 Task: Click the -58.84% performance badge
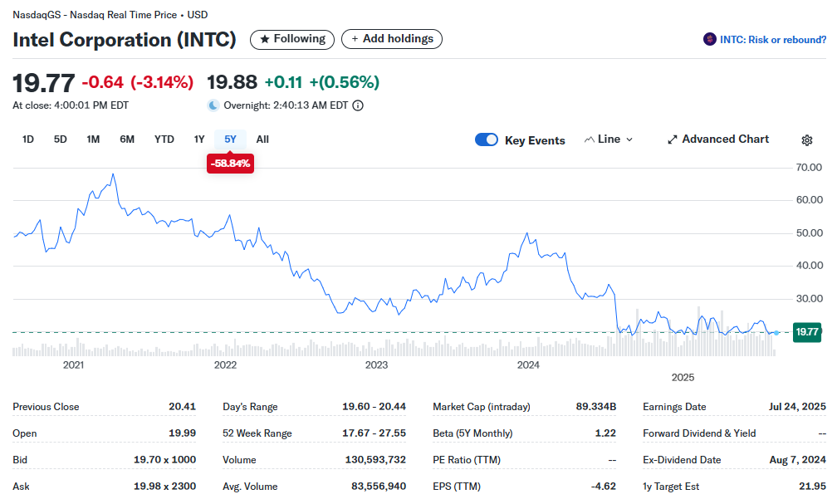(x=230, y=164)
